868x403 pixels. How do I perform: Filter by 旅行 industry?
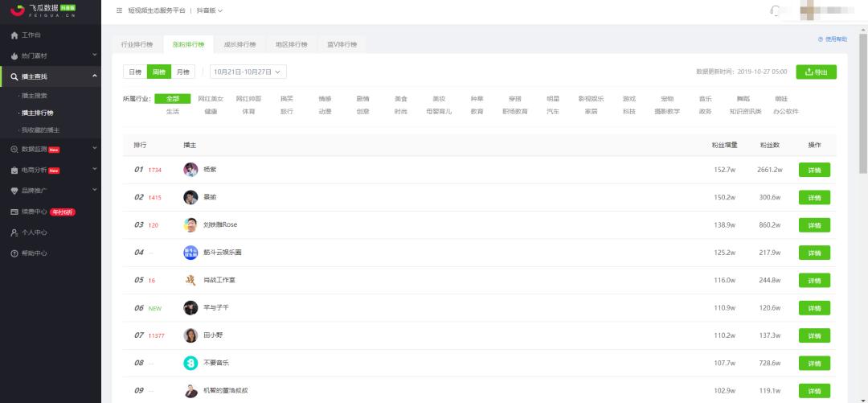coord(287,112)
